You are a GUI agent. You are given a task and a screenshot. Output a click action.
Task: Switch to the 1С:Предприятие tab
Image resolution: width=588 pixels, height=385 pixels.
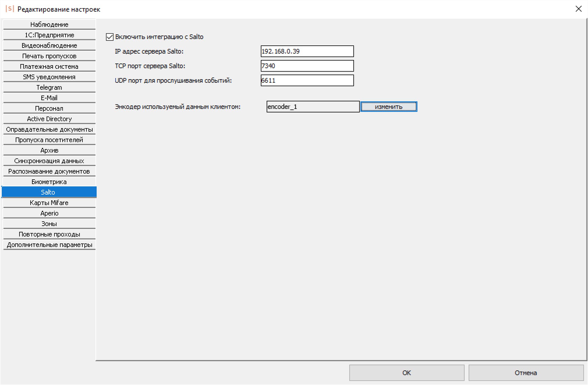click(49, 35)
